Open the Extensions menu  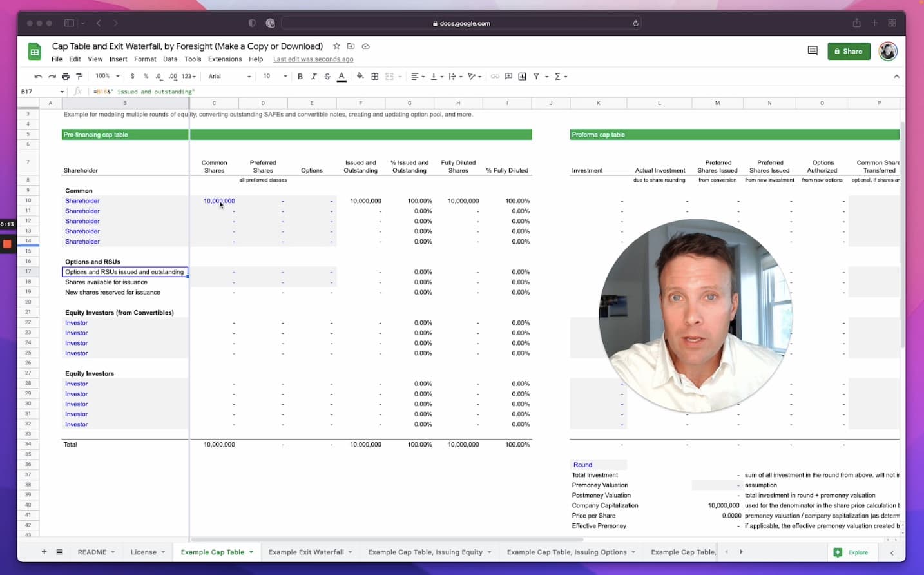(225, 59)
